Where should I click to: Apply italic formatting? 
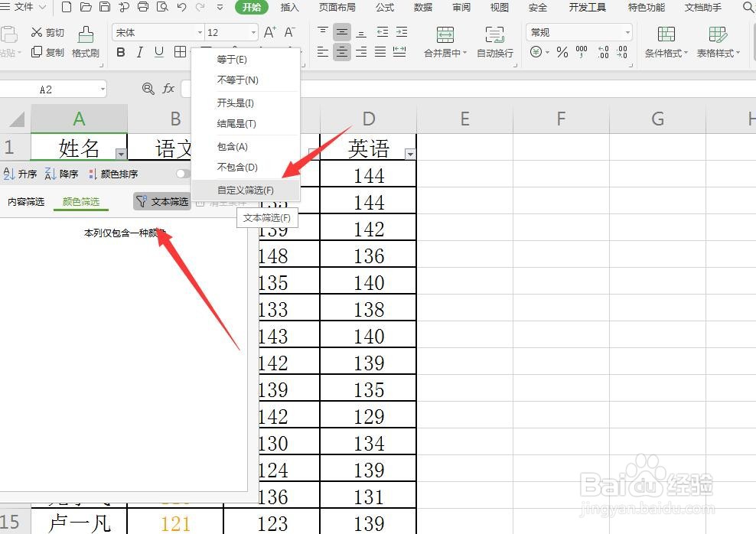point(138,52)
